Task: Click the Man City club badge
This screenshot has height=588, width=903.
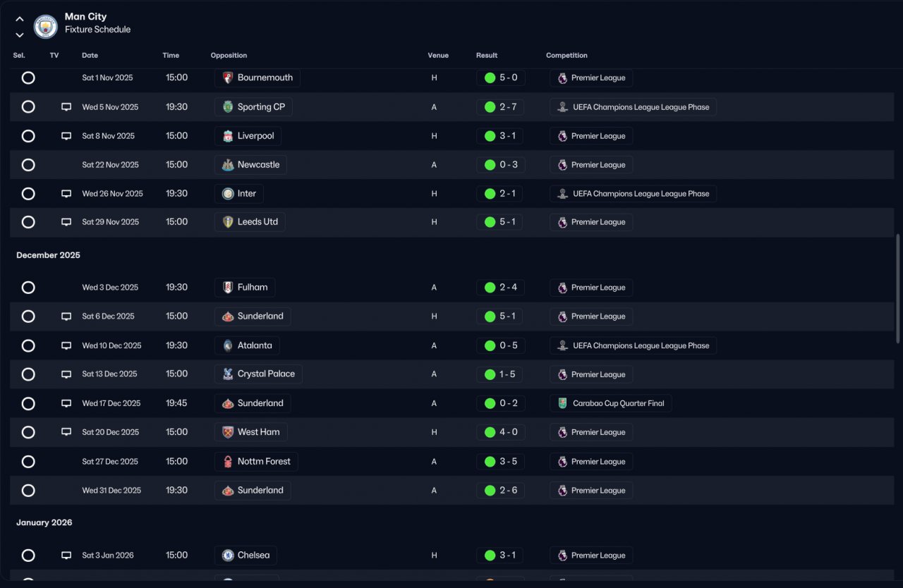Action: 46,27
